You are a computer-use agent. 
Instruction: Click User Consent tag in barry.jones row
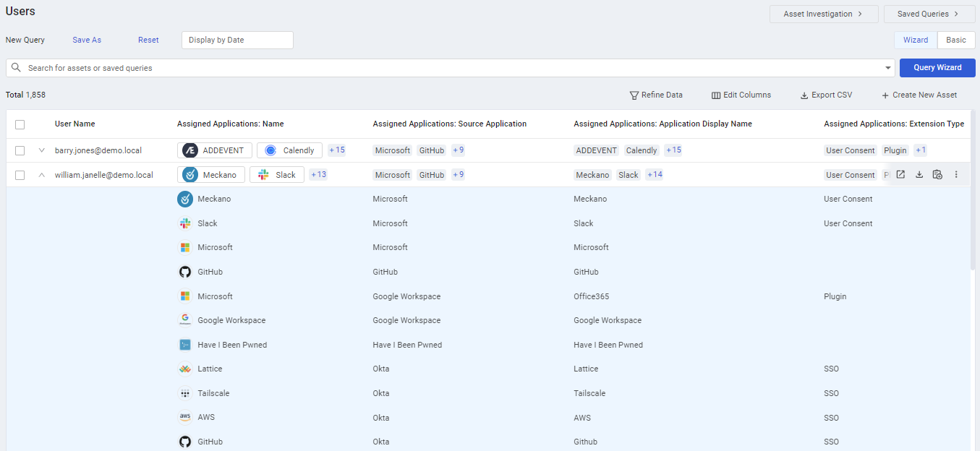click(851, 150)
